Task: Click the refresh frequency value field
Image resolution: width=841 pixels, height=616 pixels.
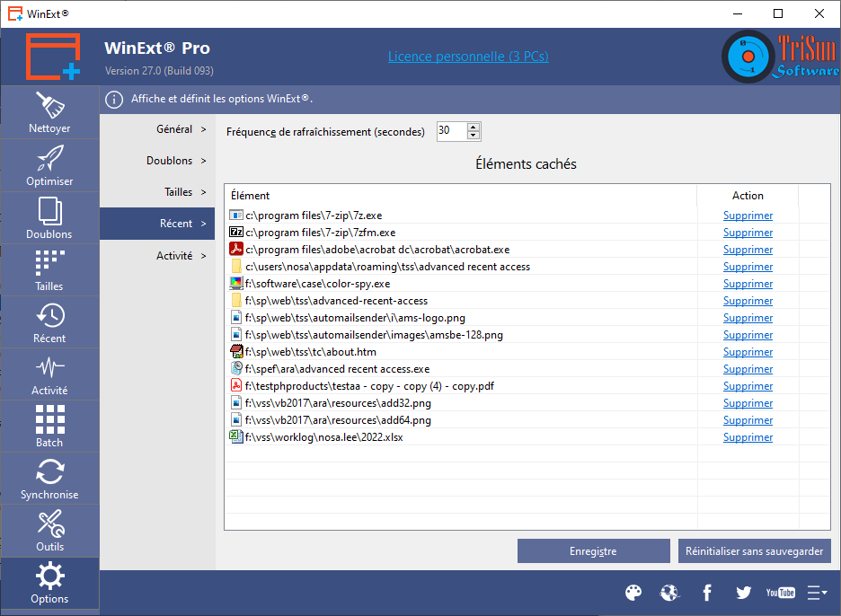Action: [x=452, y=131]
